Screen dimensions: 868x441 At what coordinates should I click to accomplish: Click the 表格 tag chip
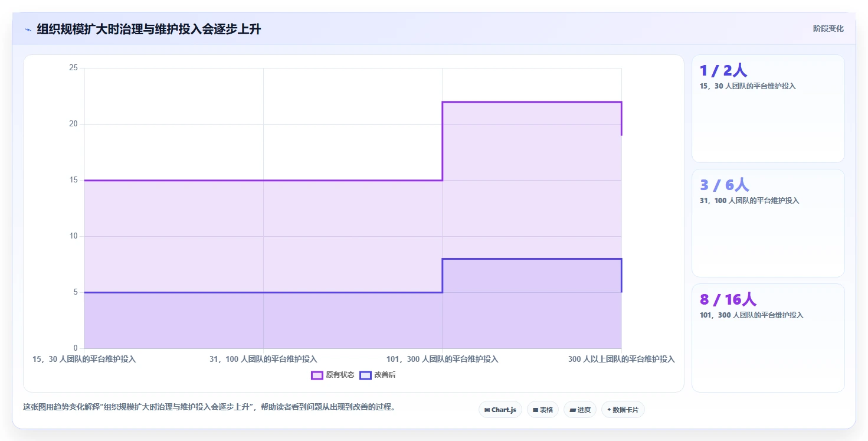[543, 410]
